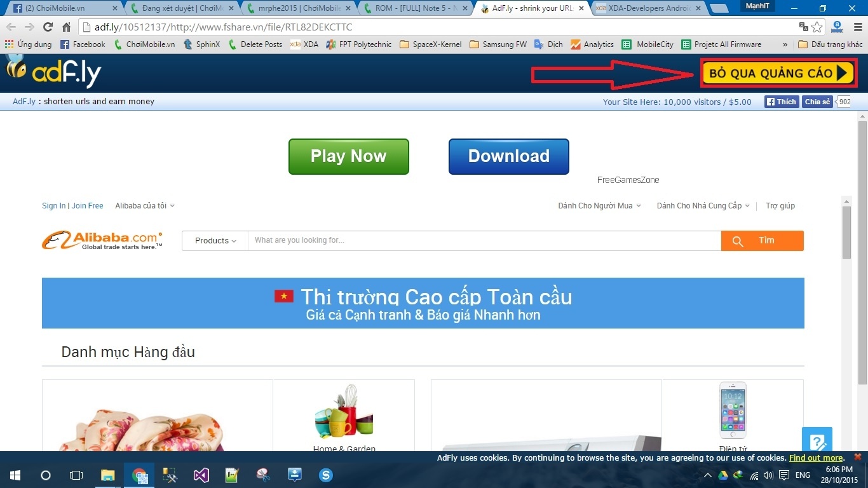Open the ChoiMobile.vn bookmark
The width and height of the screenshot is (868, 488).
144,44
